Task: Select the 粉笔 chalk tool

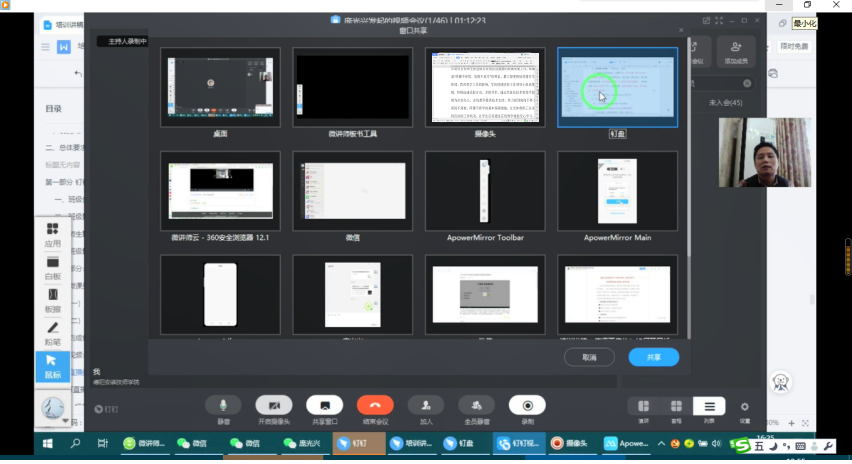Action: 52,332
